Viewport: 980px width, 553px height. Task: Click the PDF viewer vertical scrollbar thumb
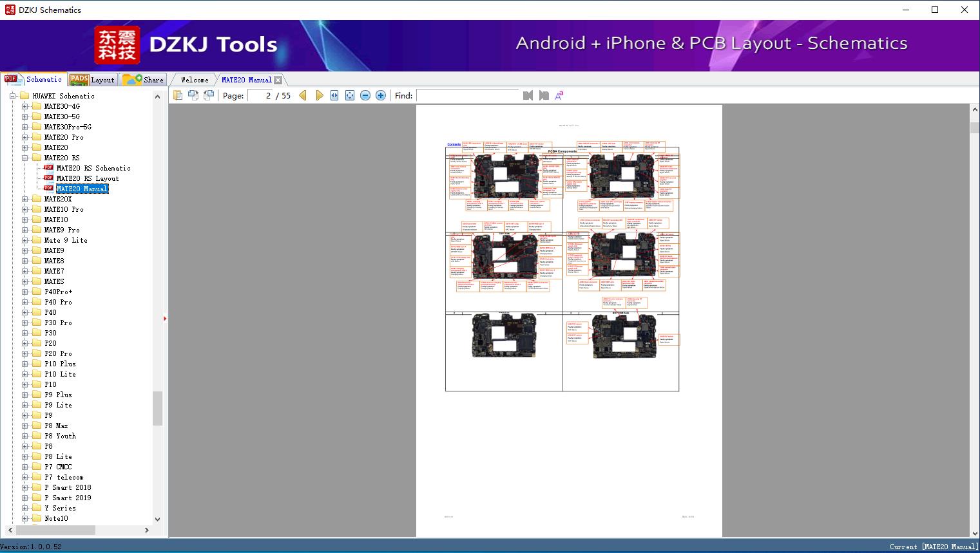975,128
